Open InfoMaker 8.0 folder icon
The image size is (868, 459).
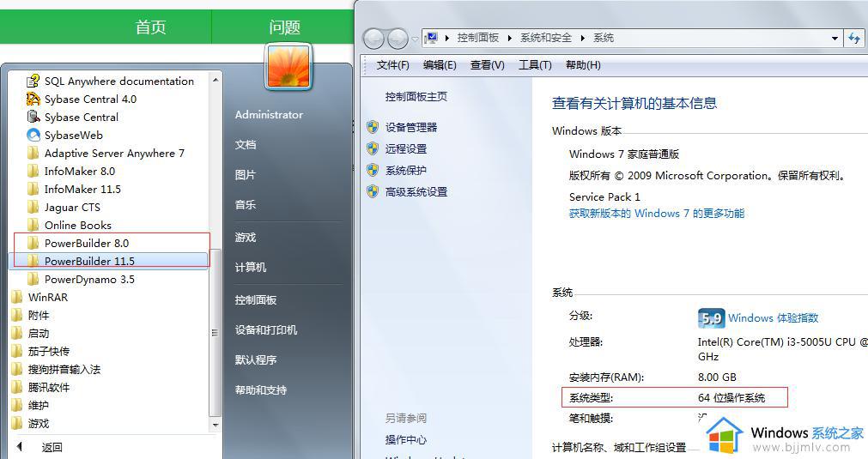pos(33,171)
